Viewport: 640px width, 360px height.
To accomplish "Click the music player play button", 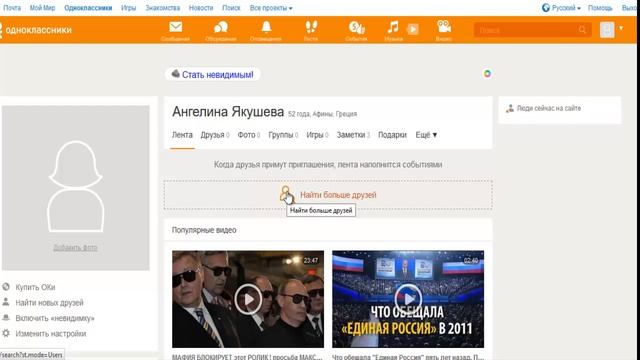I will pos(413,29).
